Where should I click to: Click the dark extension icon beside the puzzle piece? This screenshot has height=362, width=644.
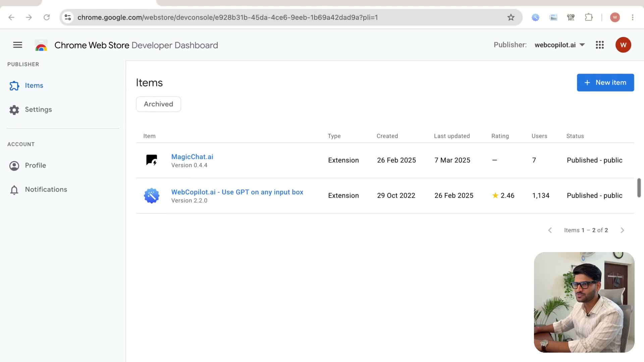[571, 17]
